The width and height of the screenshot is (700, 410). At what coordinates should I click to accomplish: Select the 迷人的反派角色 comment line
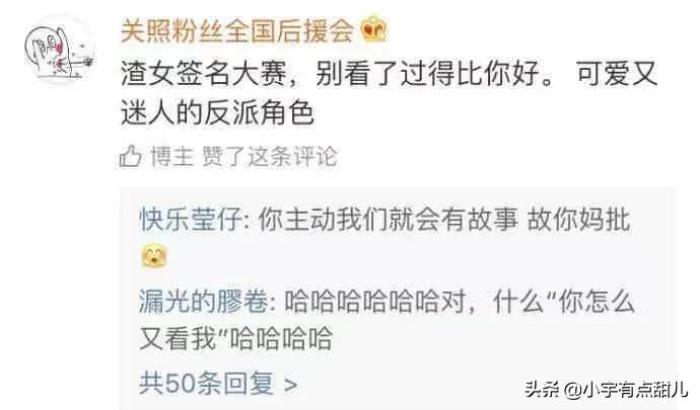pyautogui.click(x=217, y=111)
